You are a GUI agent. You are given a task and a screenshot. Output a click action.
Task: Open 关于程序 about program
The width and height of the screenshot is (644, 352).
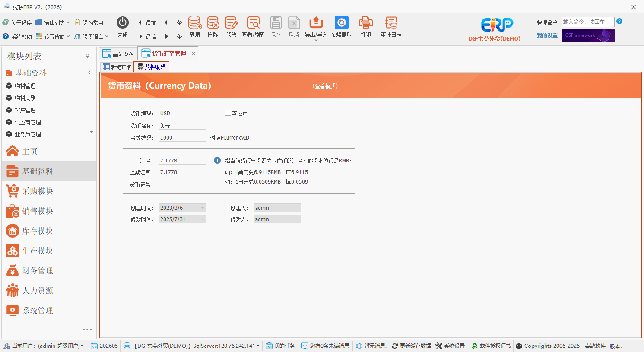(x=17, y=23)
